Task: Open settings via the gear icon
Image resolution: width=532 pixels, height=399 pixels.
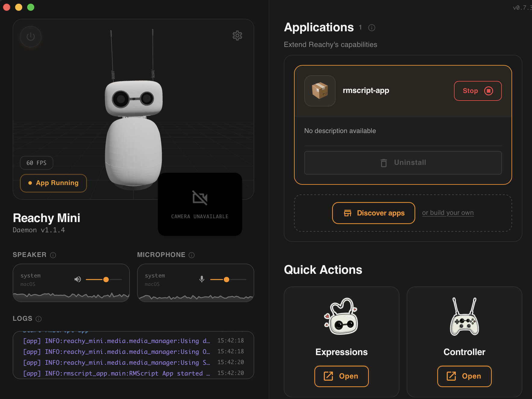Action: (237, 36)
